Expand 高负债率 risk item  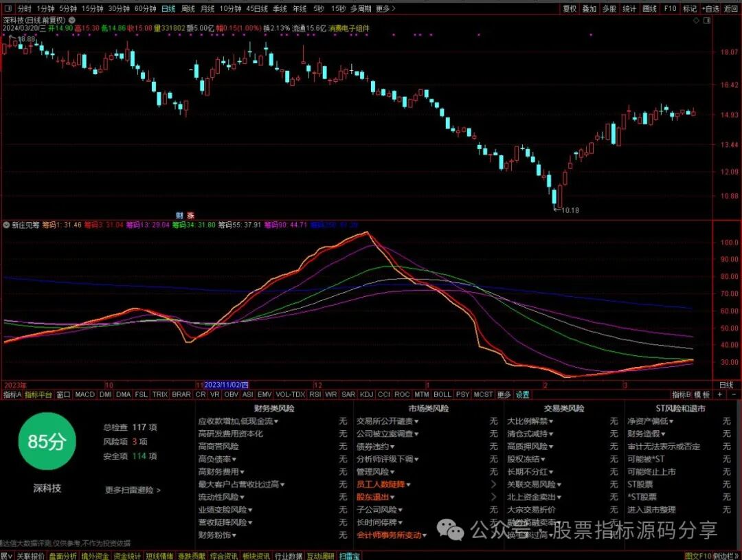[217, 459]
